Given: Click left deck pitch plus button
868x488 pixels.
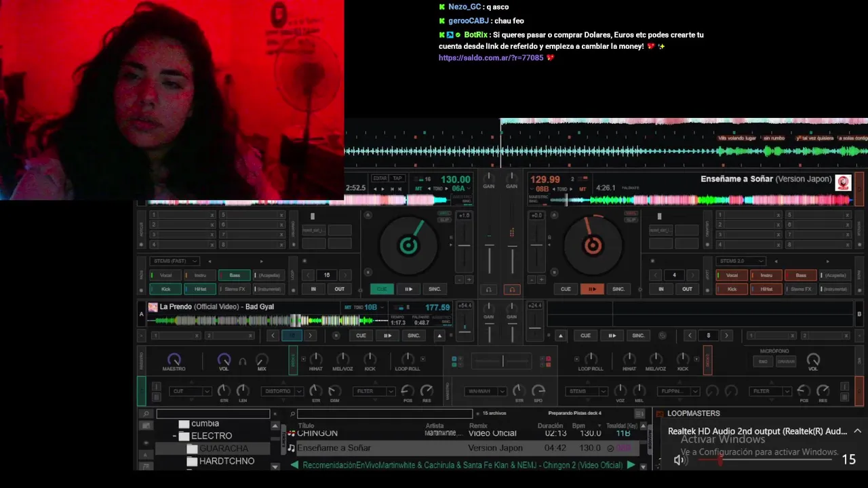Looking at the screenshot, I should (468, 279).
